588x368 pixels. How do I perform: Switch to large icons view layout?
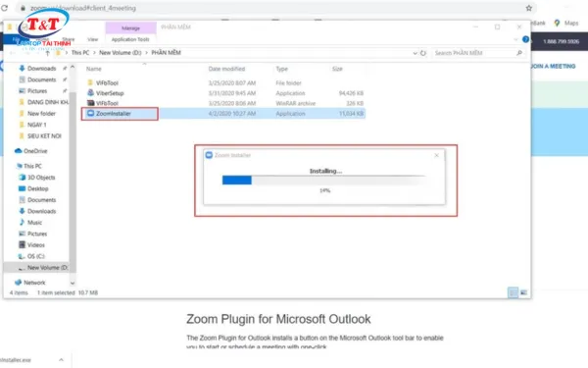[523, 292]
